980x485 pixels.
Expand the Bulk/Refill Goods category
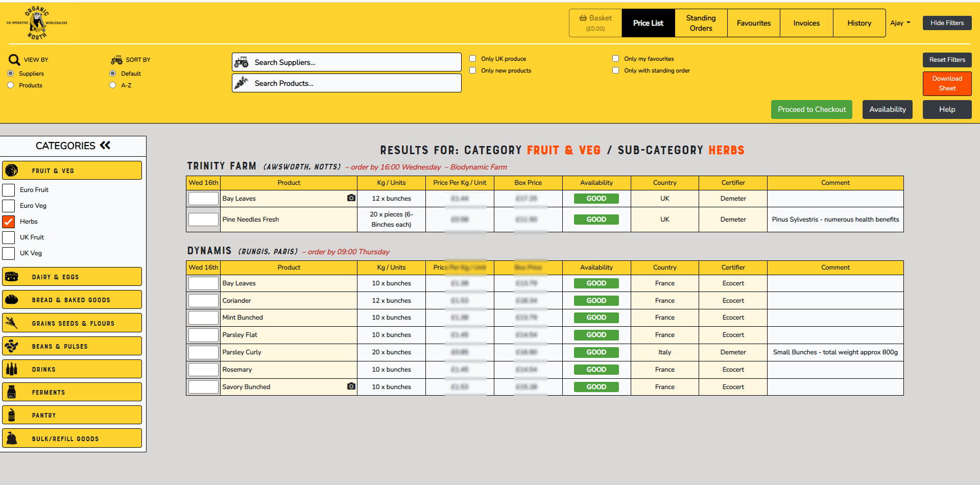coord(72,439)
